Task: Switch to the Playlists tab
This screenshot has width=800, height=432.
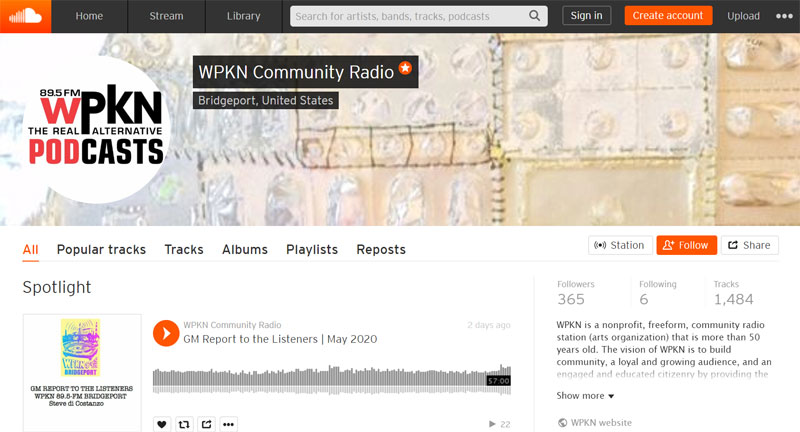Action: point(312,249)
